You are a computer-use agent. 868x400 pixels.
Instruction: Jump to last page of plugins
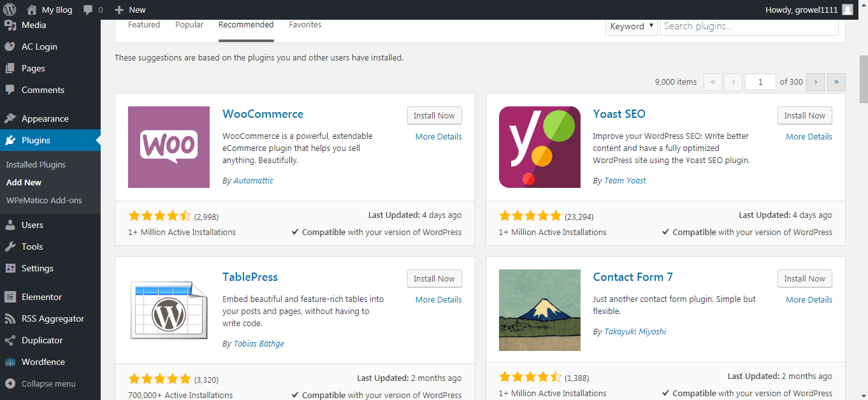pos(836,82)
